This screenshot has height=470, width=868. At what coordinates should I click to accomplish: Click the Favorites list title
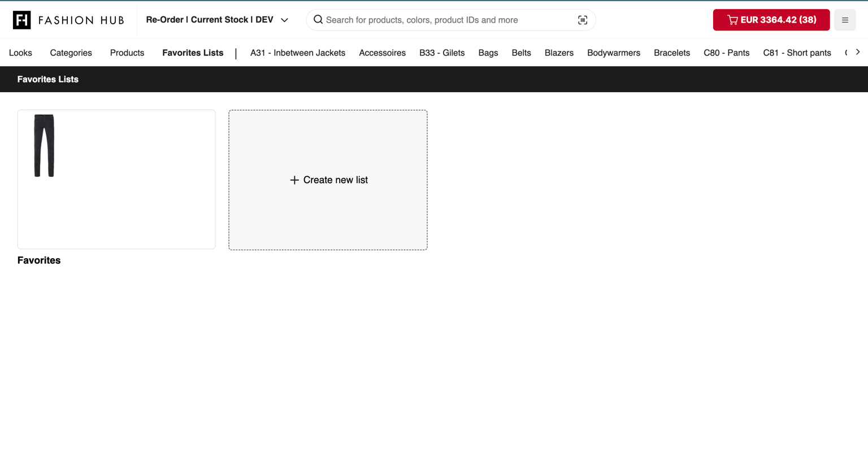pos(39,260)
